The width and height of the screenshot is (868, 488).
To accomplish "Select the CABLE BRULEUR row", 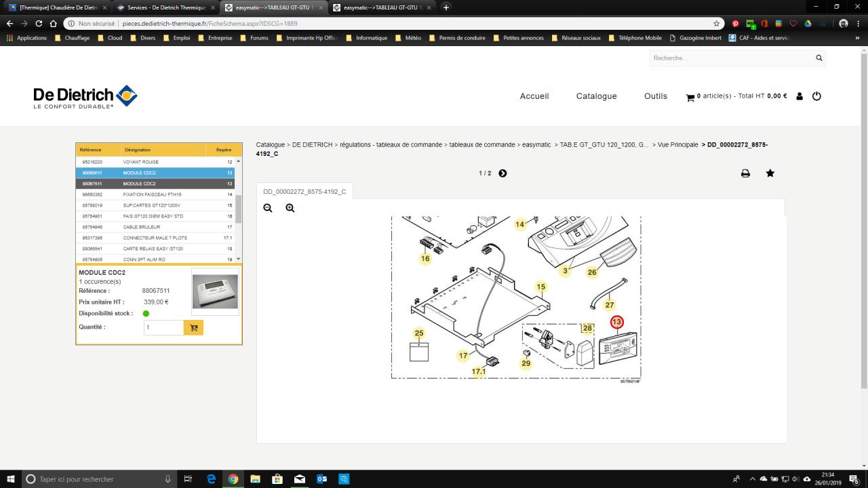I will pyautogui.click(x=155, y=227).
